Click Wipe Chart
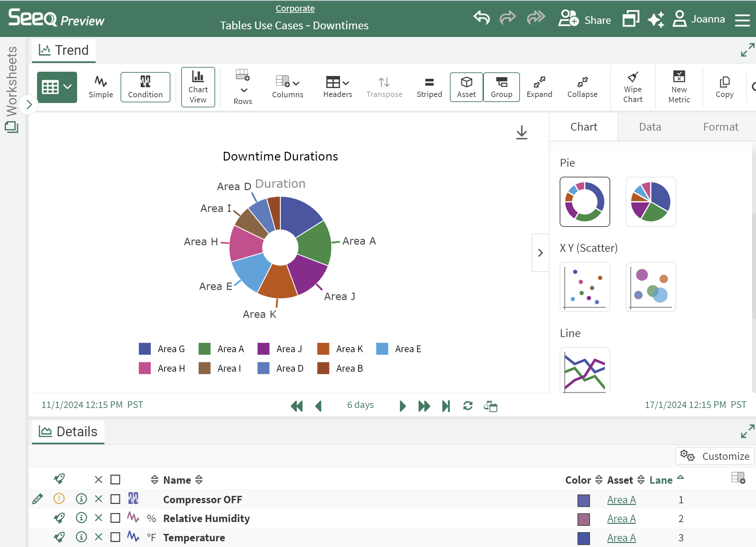The image size is (756, 547). 633,87
